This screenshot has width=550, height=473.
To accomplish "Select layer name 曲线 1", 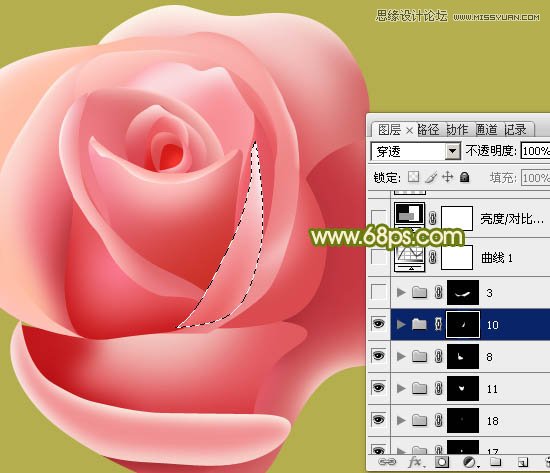I will coord(497,258).
